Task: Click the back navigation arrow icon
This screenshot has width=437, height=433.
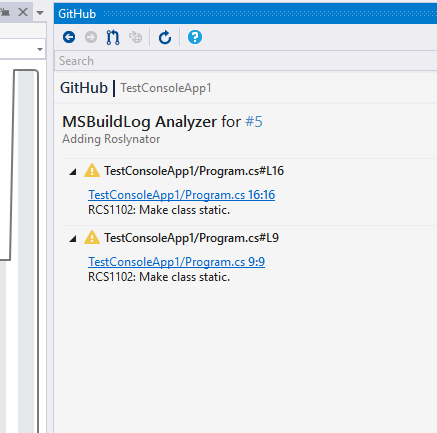Action: [x=69, y=37]
